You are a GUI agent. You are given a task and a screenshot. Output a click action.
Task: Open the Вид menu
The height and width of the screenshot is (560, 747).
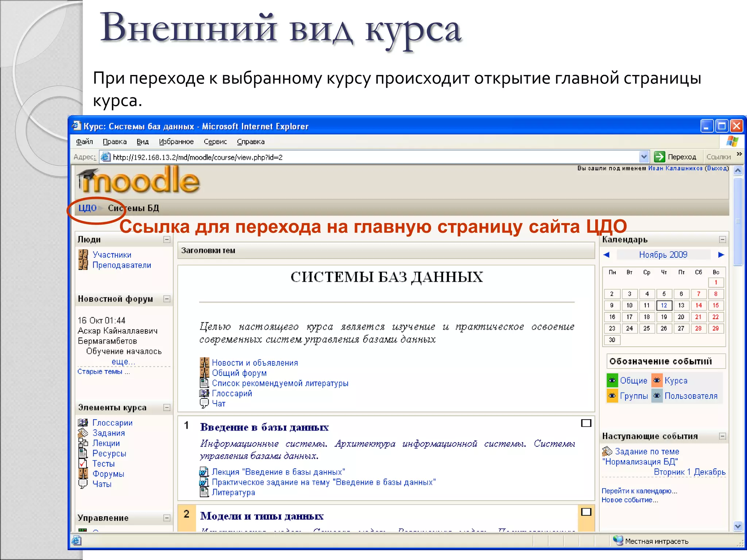pos(143,141)
